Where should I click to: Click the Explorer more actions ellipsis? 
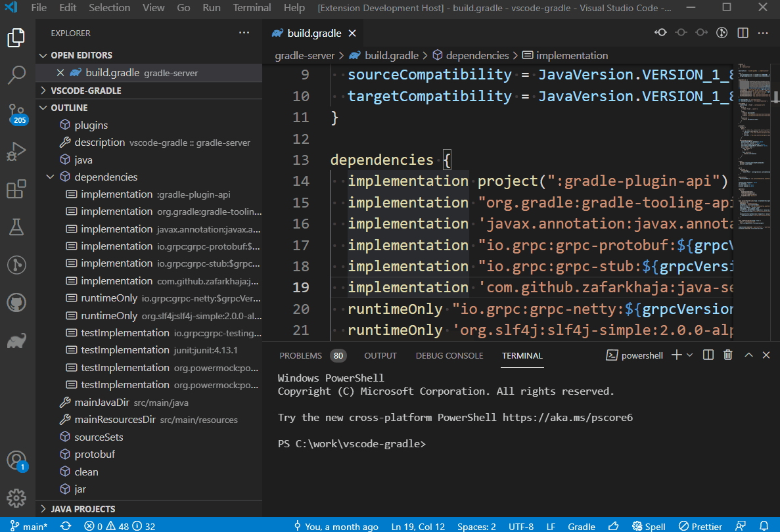pos(244,33)
